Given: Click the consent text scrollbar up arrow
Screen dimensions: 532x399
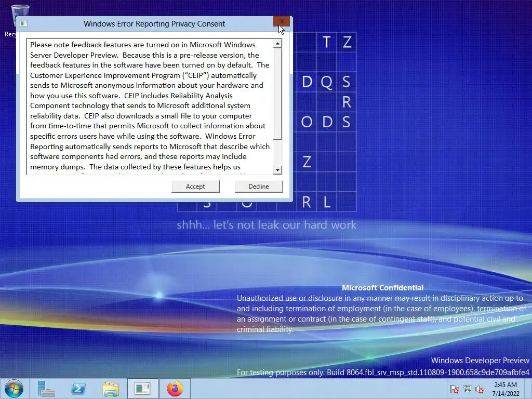Looking at the screenshot, I should (x=277, y=44).
